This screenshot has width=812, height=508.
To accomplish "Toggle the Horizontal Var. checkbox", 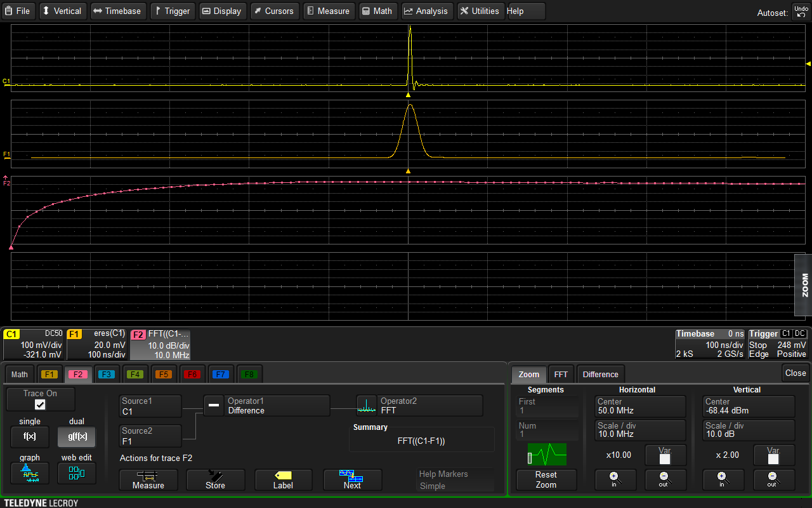I will coord(665,459).
